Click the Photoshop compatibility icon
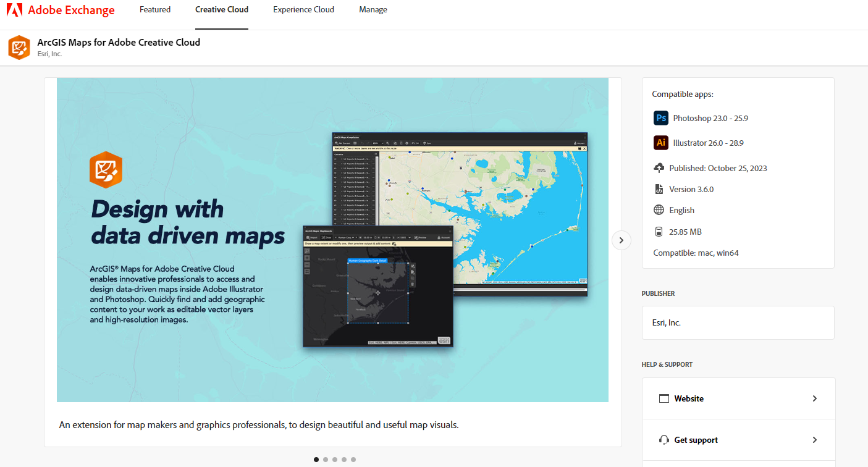 point(660,118)
